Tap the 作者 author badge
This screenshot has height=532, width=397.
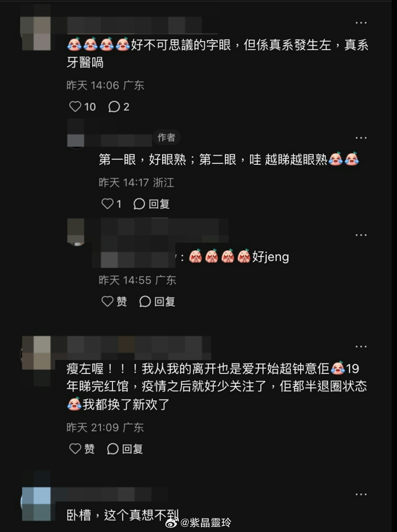(x=166, y=137)
